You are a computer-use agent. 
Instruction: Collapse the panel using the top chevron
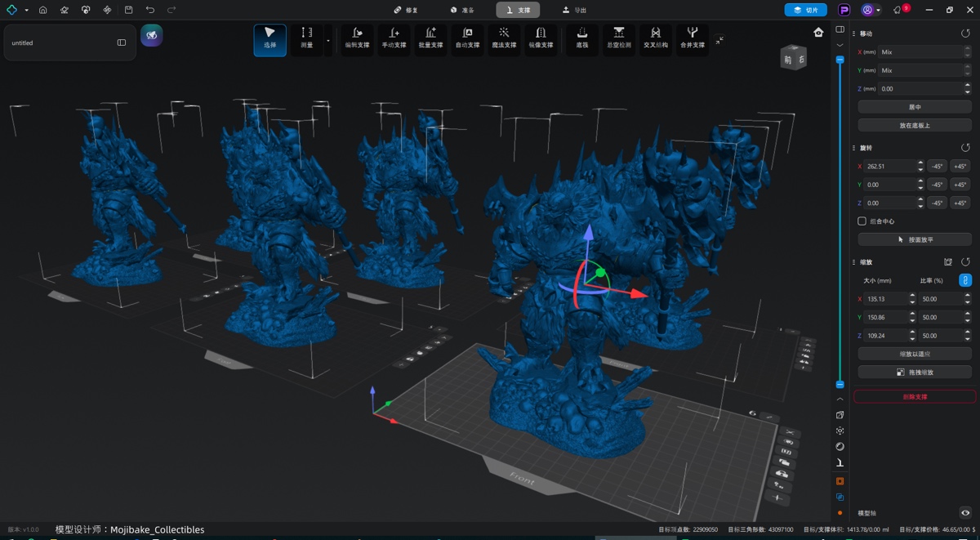coord(840,45)
